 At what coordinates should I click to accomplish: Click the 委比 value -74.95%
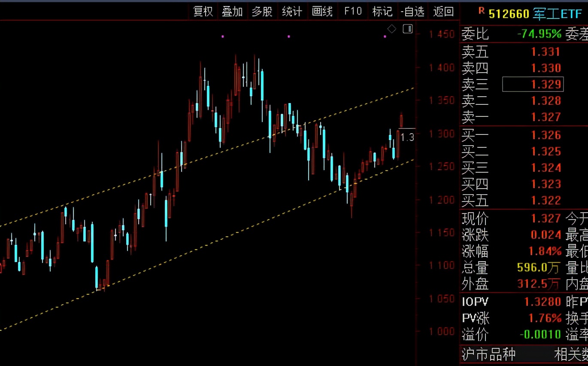tap(539, 34)
